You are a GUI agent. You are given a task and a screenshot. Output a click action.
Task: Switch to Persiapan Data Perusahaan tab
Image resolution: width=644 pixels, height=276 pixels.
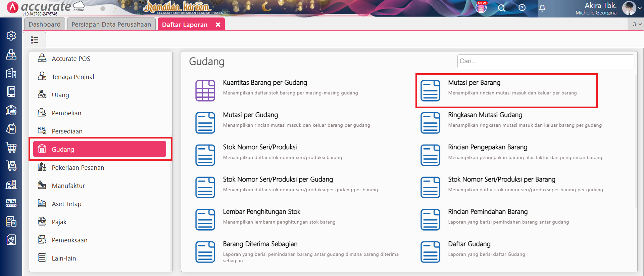111,25
